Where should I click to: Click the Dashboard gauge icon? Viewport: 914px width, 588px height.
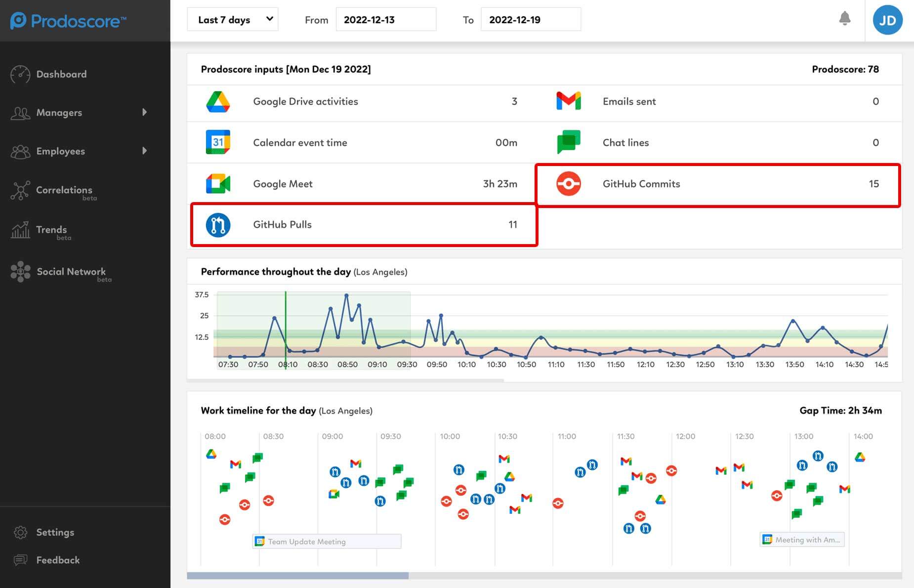click(x=20, y=74)
